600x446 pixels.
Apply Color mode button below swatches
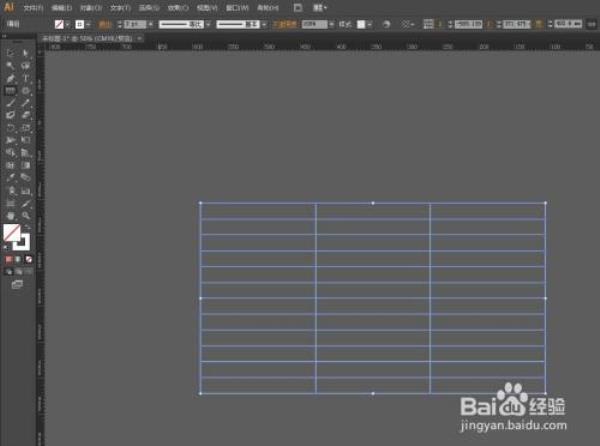pyautogui.click(x=8, y=259)
